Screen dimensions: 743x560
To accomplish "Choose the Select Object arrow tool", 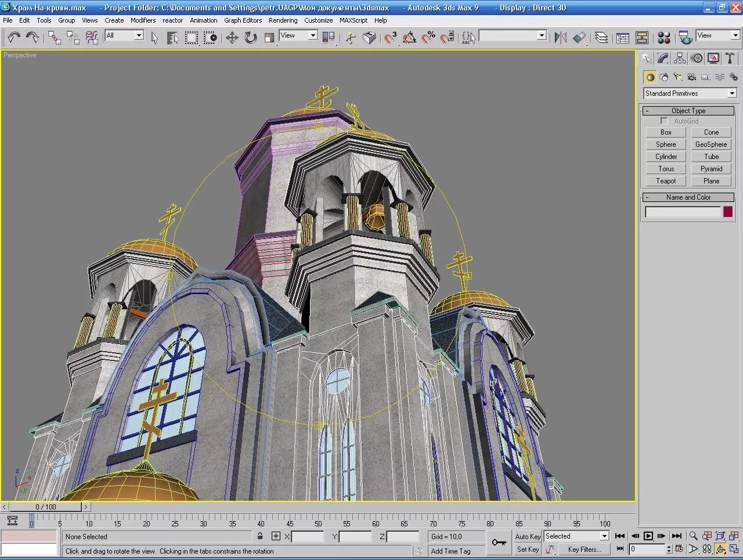I will pyautogui.click(x=154, y=38).
